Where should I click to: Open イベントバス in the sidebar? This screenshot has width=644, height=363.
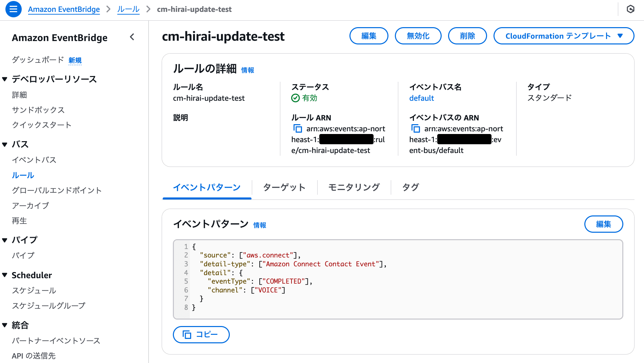click(x=34, y=160)
